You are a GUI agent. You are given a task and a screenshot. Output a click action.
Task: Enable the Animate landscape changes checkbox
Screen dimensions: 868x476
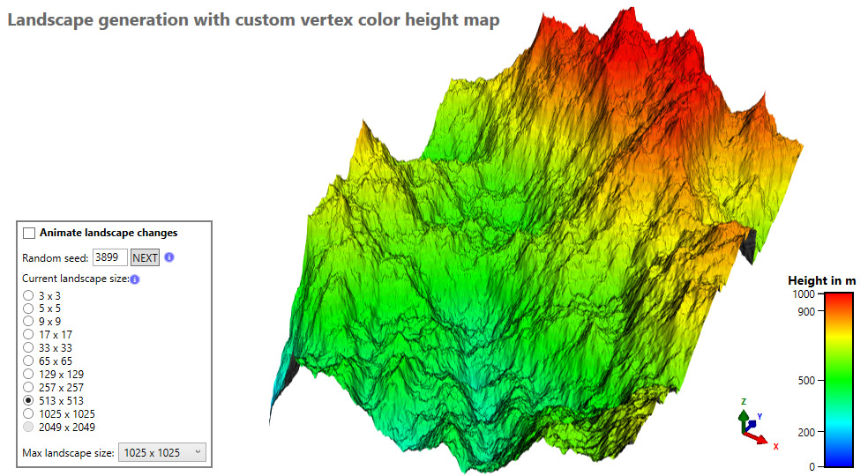[x=29, y=233]
